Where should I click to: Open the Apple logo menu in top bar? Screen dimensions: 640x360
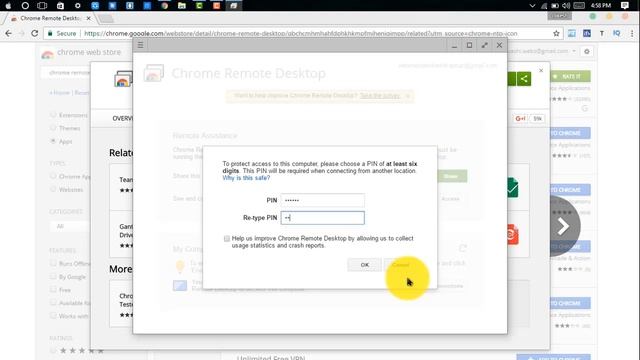tap(8, 6)
